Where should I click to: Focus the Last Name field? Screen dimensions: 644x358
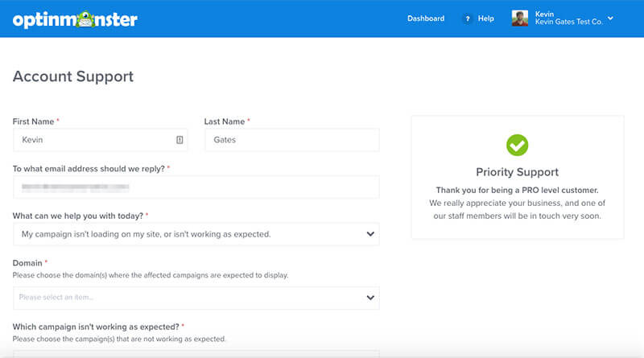coord(292,140)
